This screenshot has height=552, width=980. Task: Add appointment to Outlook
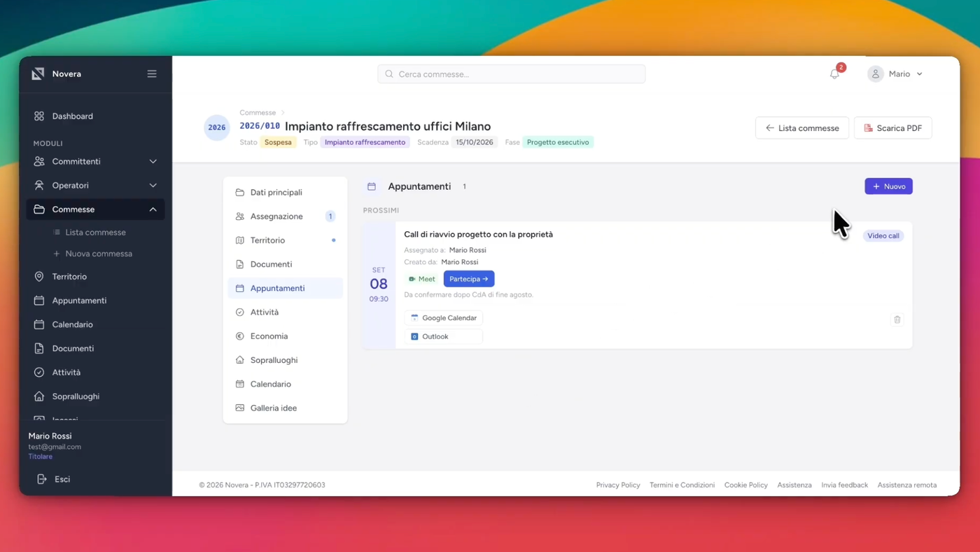pos(443,336)
